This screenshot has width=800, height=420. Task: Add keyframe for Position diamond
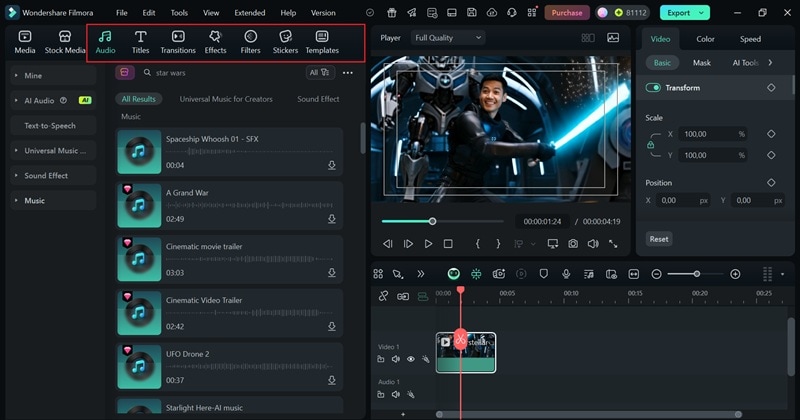point(771,182)
